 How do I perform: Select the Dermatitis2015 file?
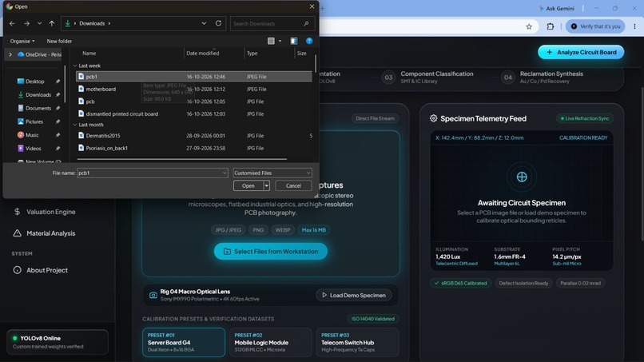click(x=194, y=136)
